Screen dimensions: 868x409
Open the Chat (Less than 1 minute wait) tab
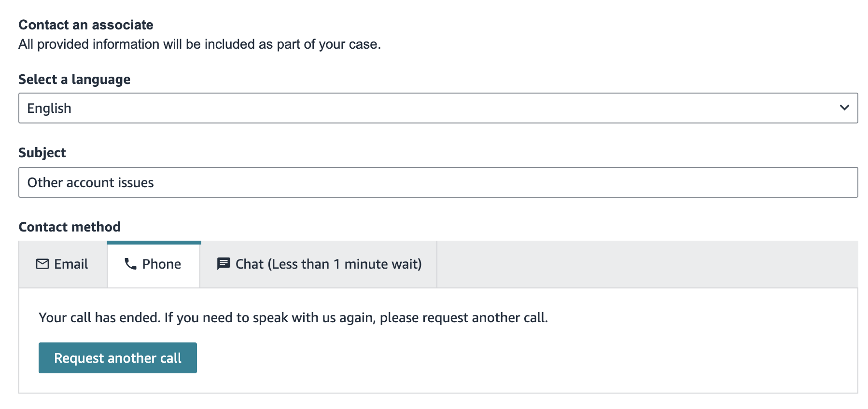[x=319, y=264]
